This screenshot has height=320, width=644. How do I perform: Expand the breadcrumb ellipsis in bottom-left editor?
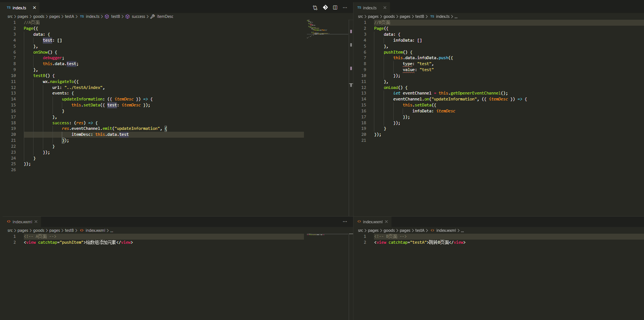click(x=112, y=231)
